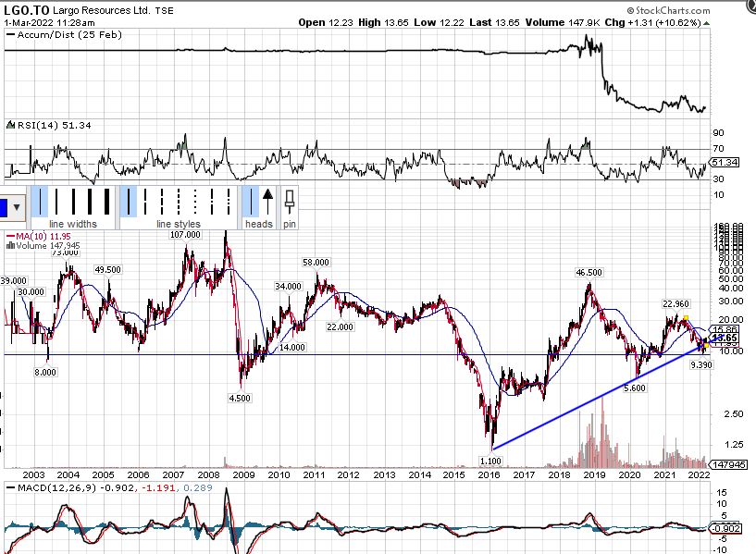Click the 4.500 low price label
This screenshot has height=554, width=756.
point(240,399)
